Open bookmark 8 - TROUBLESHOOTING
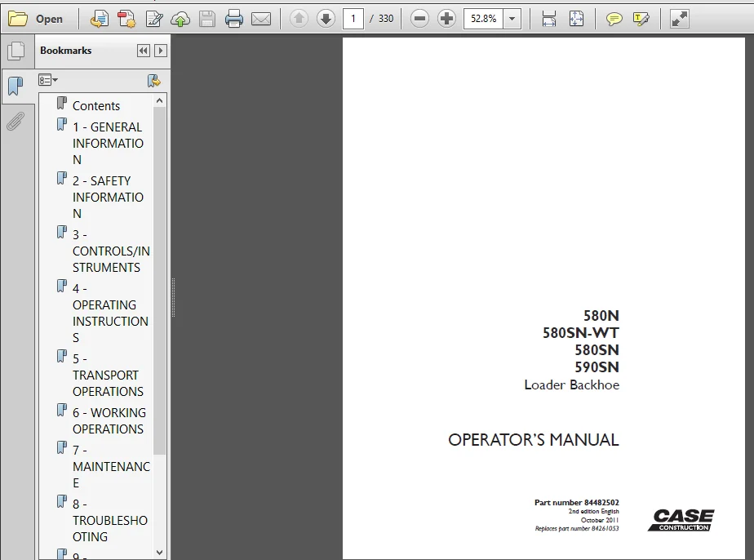The width and height of the screenshot is (754, 560). 109,521
